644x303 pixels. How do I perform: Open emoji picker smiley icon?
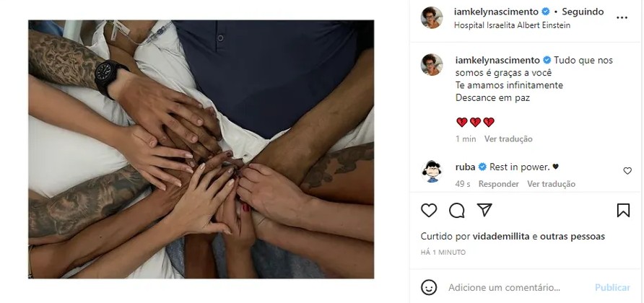[x=429, y=287]
